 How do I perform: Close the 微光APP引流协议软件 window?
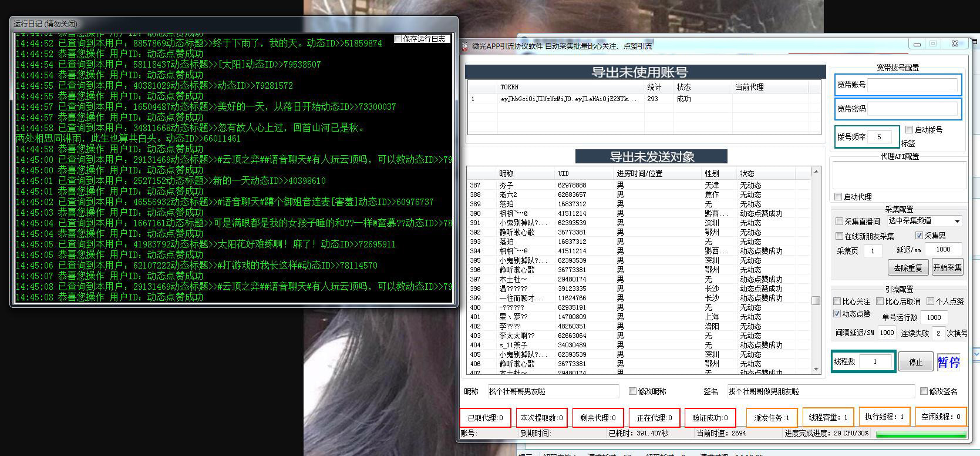(955, 44)
